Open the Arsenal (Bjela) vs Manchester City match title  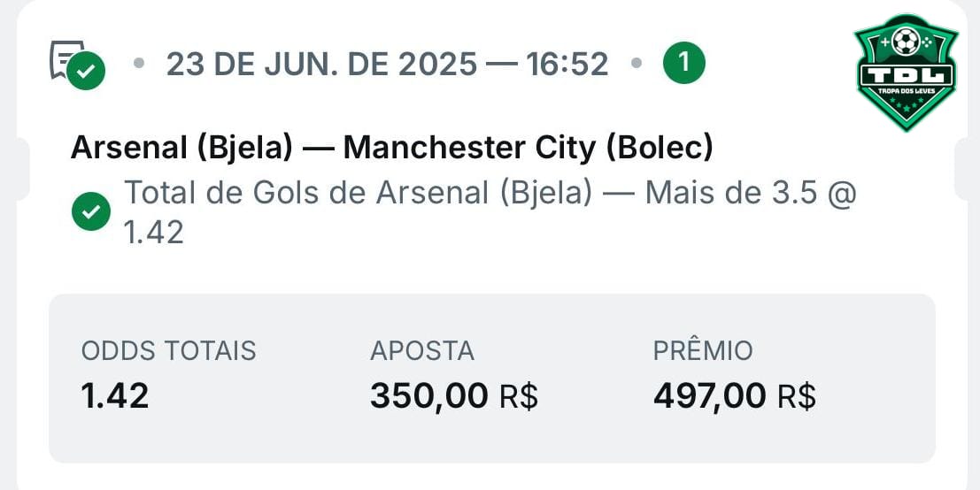[392, 149]
